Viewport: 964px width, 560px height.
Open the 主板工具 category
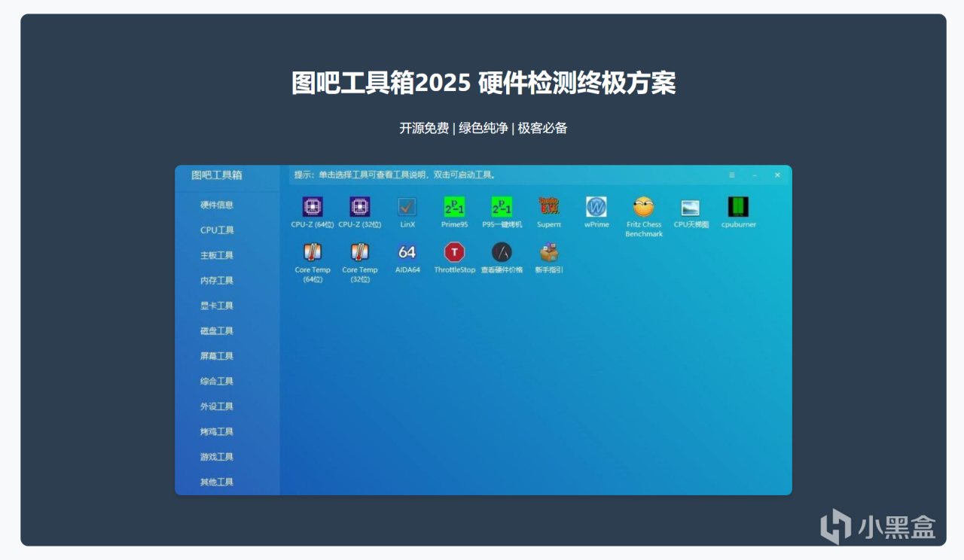point(217,255)
